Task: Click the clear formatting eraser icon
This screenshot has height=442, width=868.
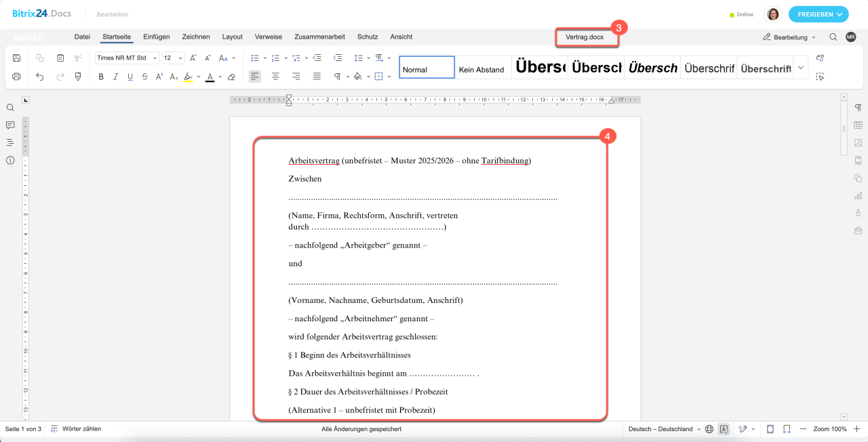Action: 231,77
